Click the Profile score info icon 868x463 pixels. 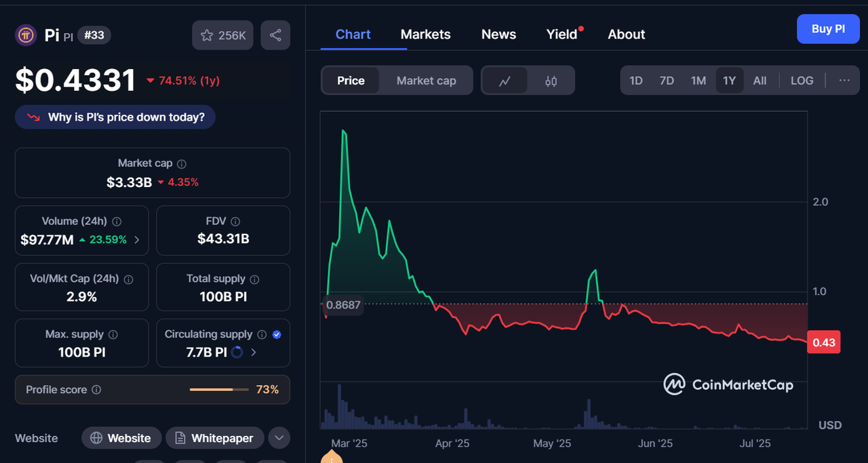[96, 390]
